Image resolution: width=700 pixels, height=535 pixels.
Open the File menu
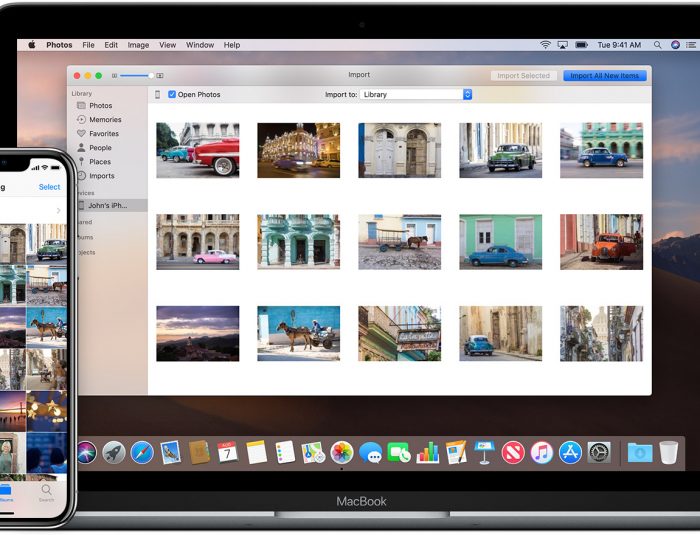pyautogui.click(x=88, y=45)
